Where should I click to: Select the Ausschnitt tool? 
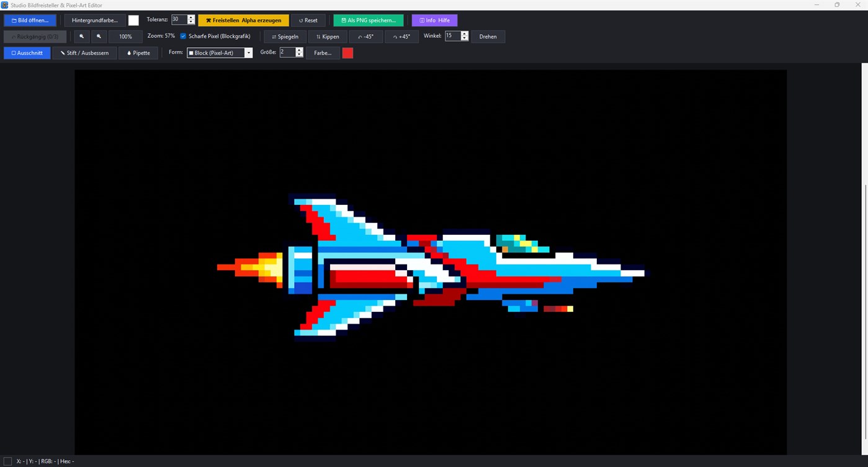coord(27,53)
